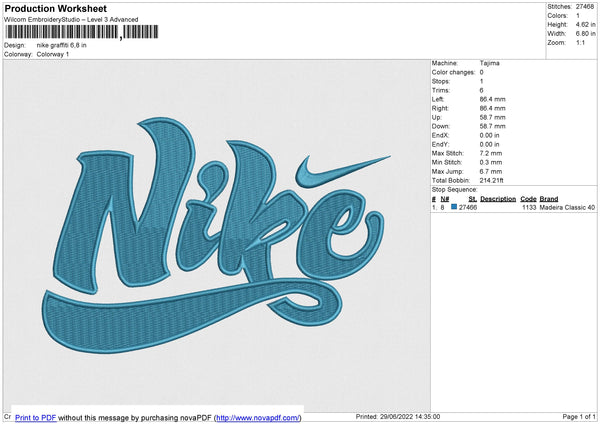Click the Nike embroidery design preview
The width and height of the screenshot is (600, 424).
point(216,235)
